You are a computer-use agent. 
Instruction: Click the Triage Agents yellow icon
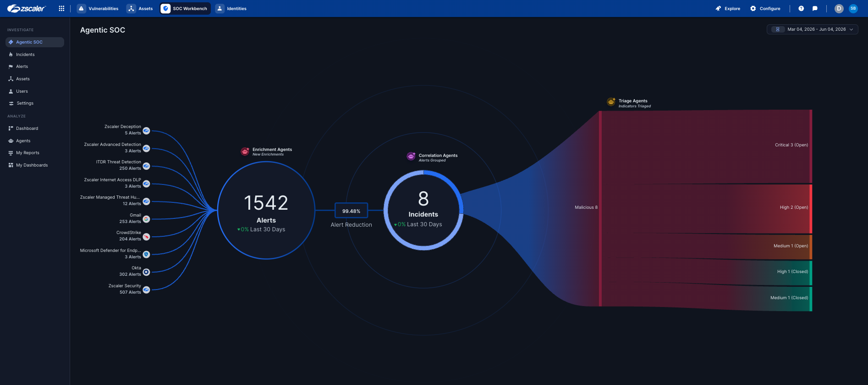[x=611, y=102]
